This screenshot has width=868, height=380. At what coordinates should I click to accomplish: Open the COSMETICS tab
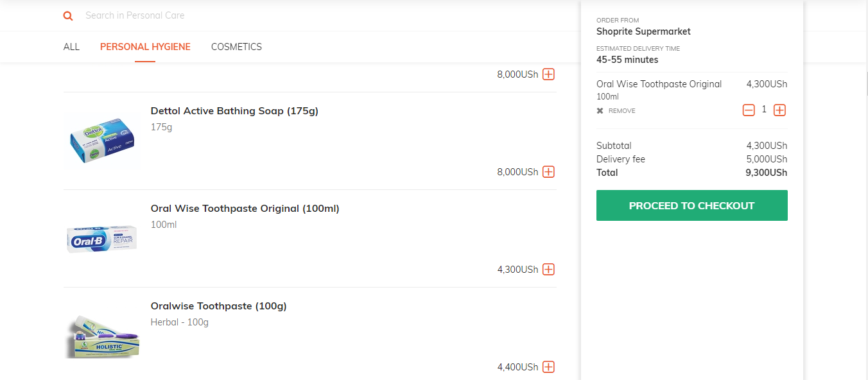[x=236, y=47]
